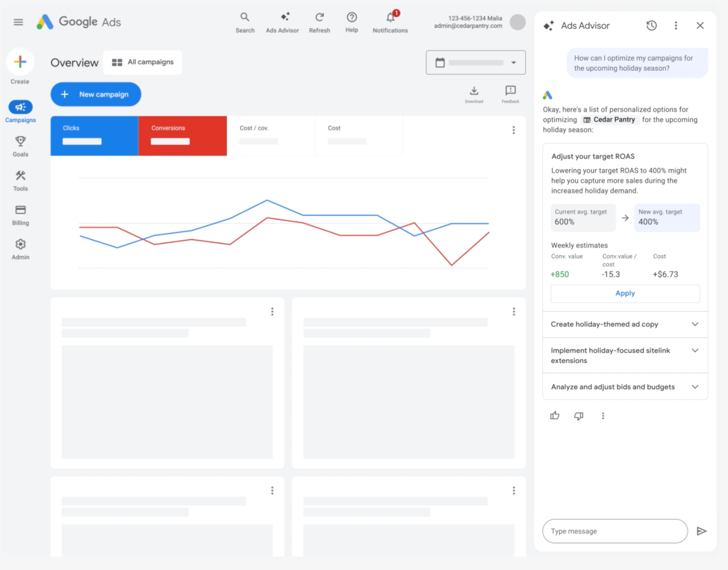Image resolution: width=728 pixels, height=570 pixels.
Task: Open the Feedback icon
Action: (510, 91)
